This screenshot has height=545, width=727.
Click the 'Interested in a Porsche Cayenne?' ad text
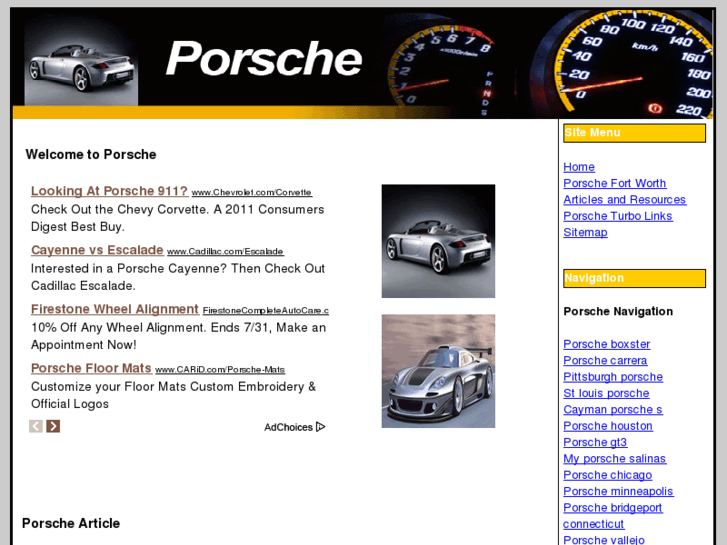(178, 277)
